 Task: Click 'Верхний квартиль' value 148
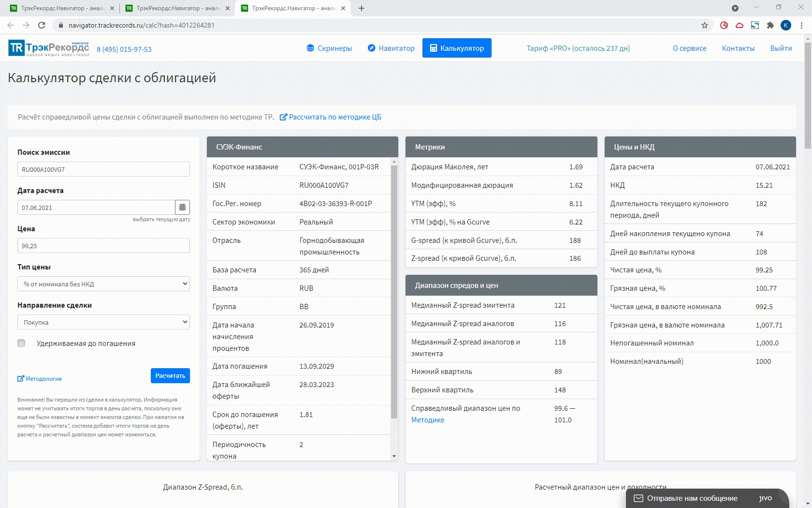pos(560,390)
